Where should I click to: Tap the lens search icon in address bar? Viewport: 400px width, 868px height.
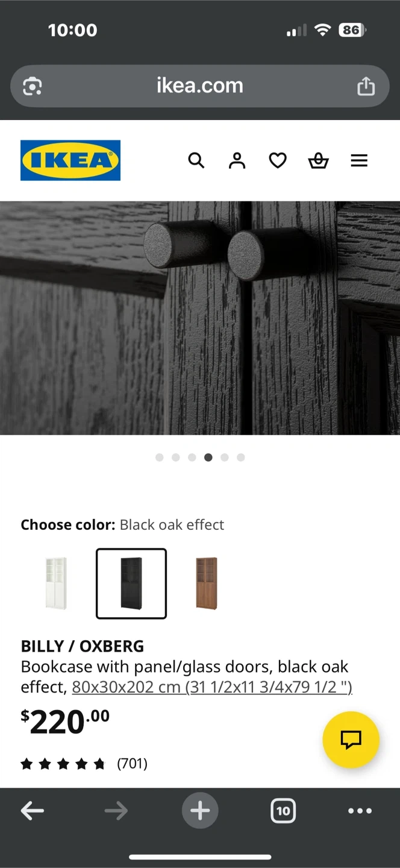tap(32, 87)
